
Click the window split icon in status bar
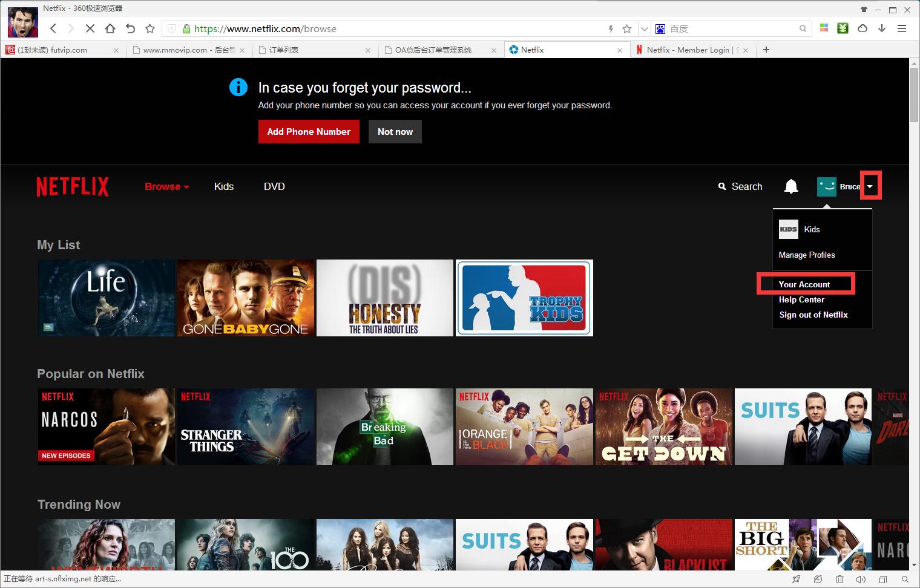point(882,579)
